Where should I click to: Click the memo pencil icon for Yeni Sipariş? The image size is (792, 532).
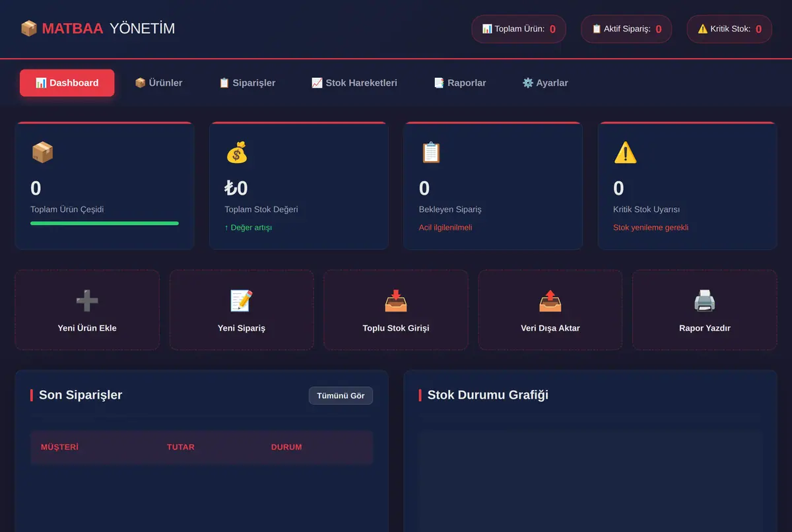[242, 301]
